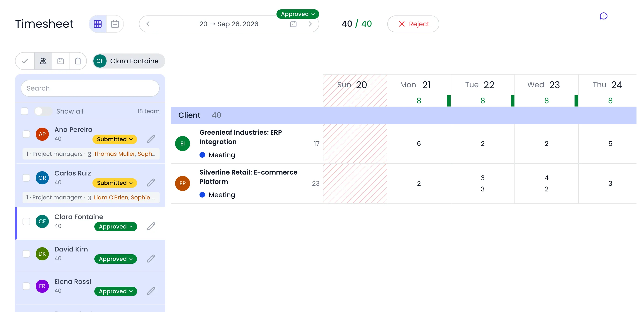Click the 18 team count label

coord(148,111)
